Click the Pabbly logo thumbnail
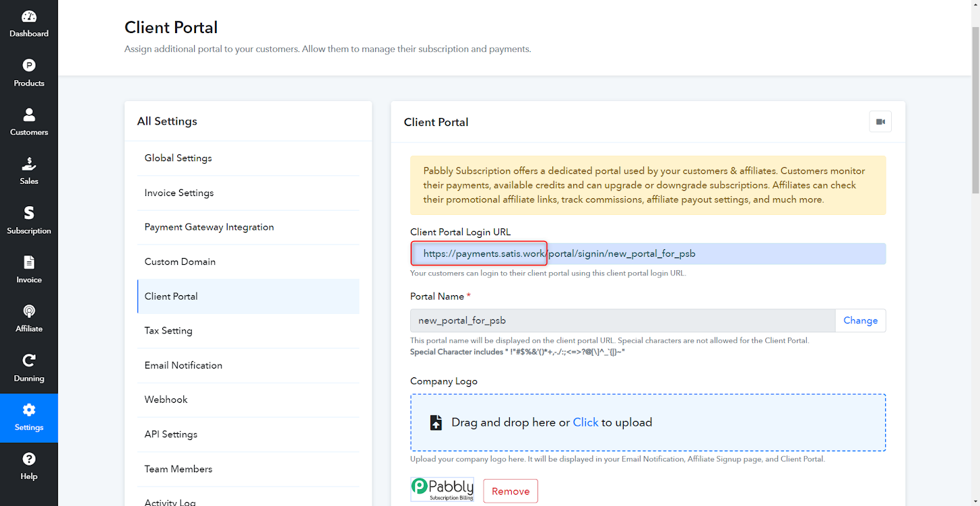 (442, 490)
